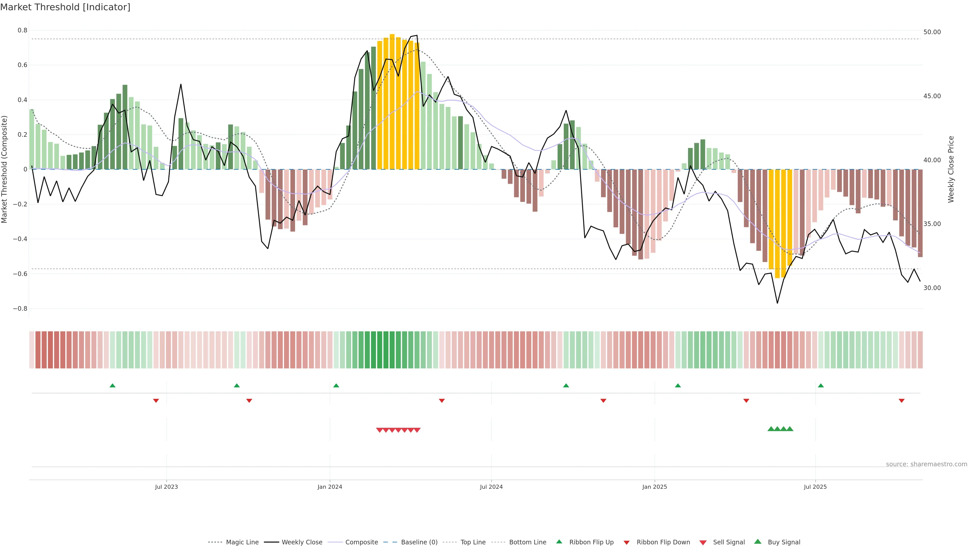Click the Market Threshold [Indicator] title
Image resolution: width=980 pixels, height=551 pixels.
point(65,7)
